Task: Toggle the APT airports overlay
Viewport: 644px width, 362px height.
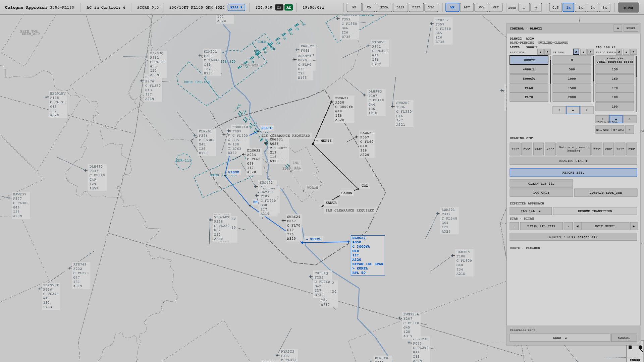Action: 467,7
